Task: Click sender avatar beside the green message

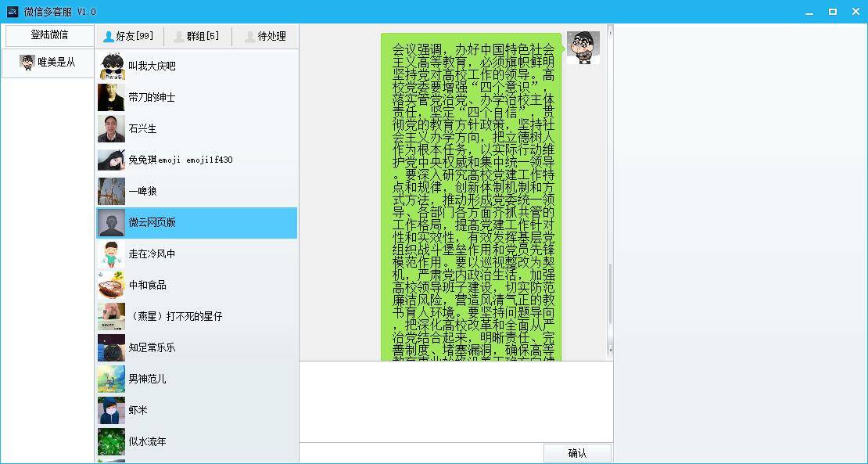Action: pyautogui.click(x=583, y=48)
